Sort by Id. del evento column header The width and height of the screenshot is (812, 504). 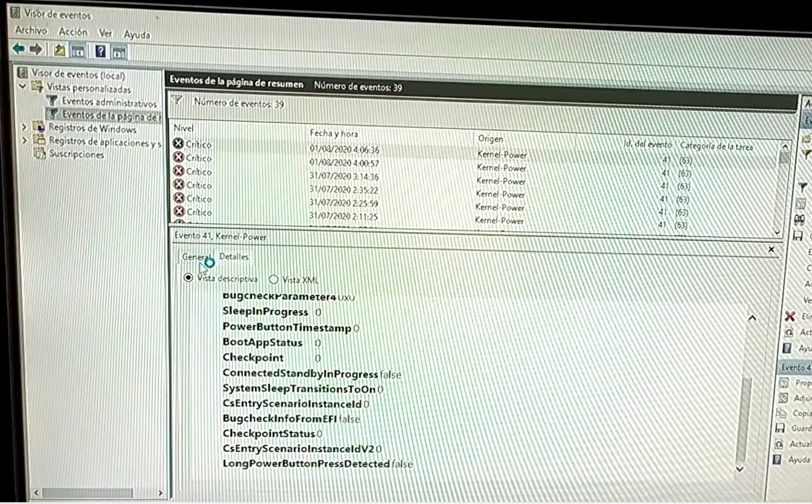[648, 144]
